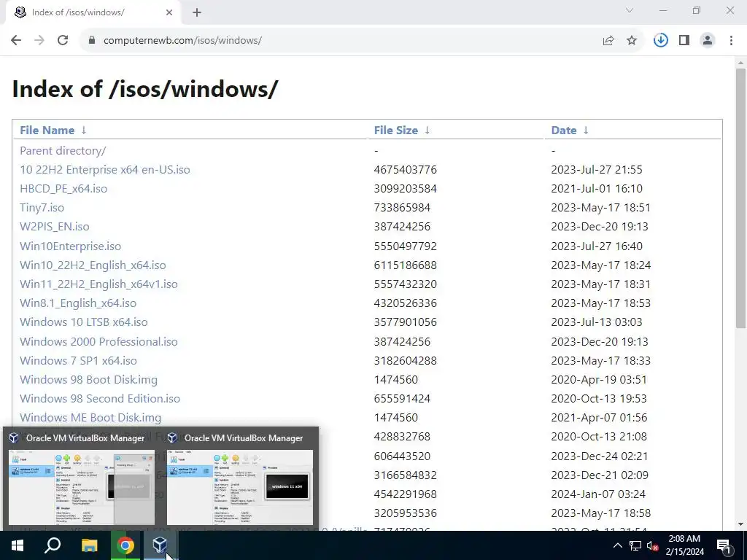Screen dimensions: 747x560
Task: Open Windows 10 LTSB x64.iso link
Action: pos(84,322)
